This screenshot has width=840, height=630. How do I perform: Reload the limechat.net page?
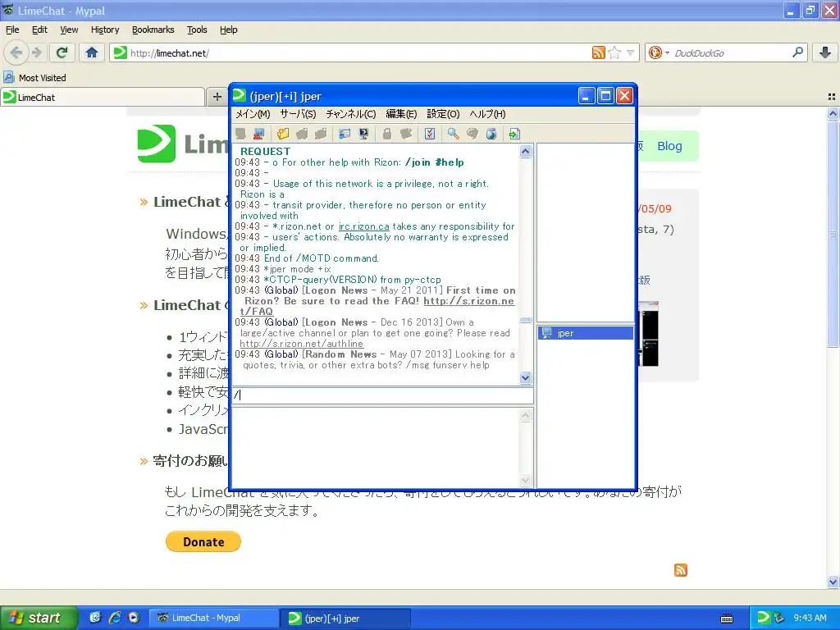[x=62, y=52]
